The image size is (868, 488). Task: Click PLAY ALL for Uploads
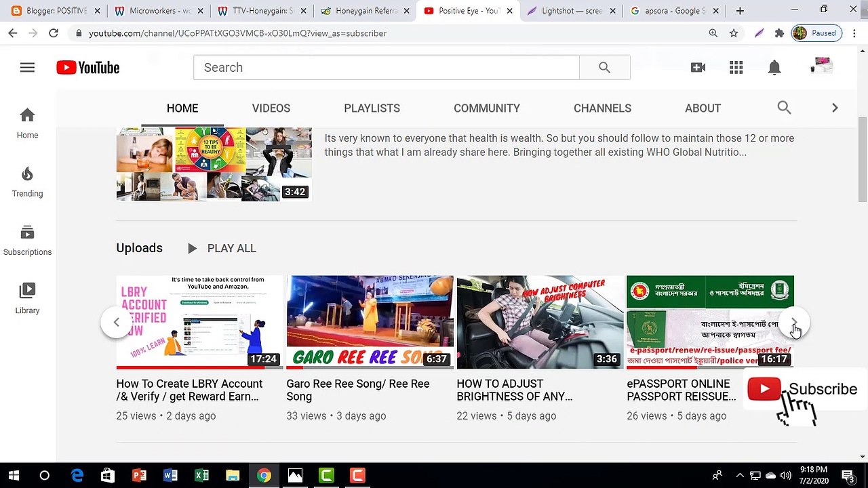(222, 249)
